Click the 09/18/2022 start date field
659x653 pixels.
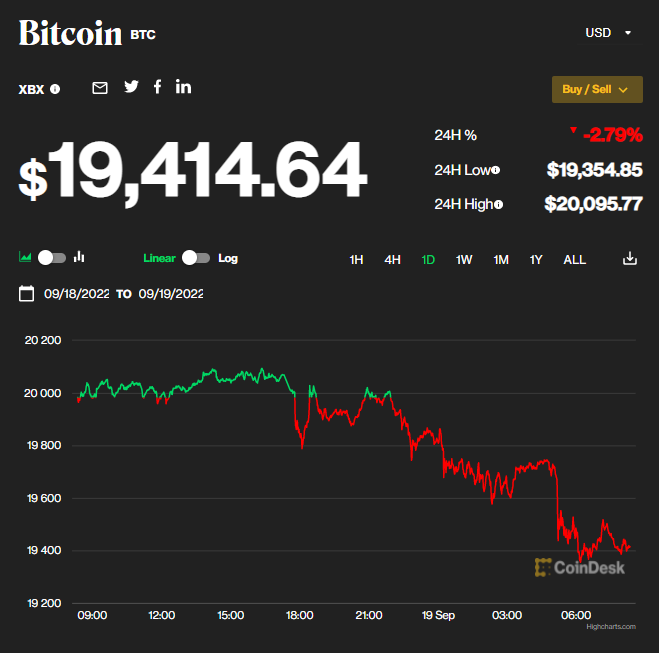pos(78,294)
